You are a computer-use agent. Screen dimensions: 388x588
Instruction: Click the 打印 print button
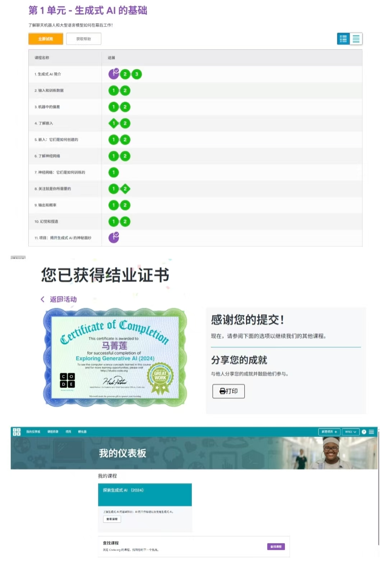pyautogui.click(x=228, y=391)
